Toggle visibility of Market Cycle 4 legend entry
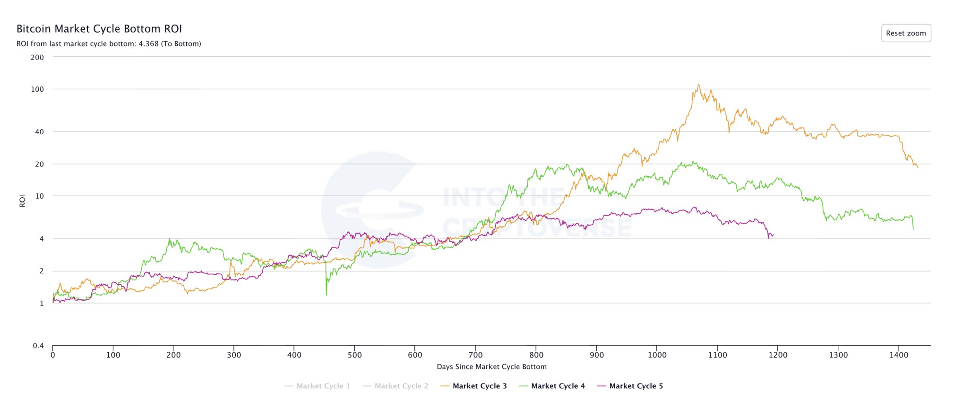This screenshot has height=401, width=980. point(558,386)
